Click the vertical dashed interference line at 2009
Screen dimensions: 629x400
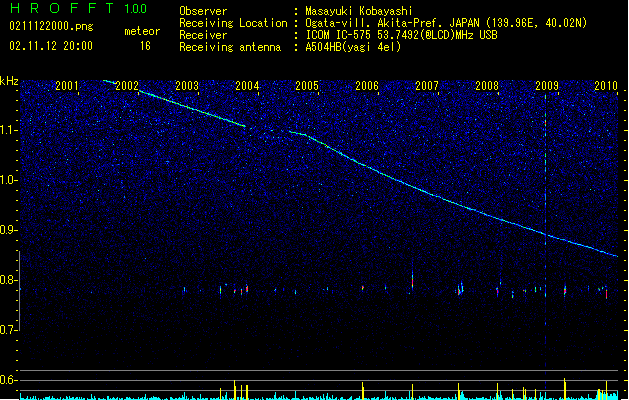click(x=546, y=241)
